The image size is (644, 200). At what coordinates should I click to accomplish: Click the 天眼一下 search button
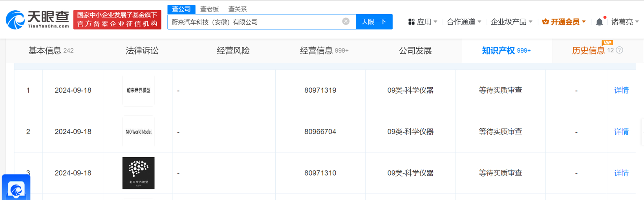(374, 22)
